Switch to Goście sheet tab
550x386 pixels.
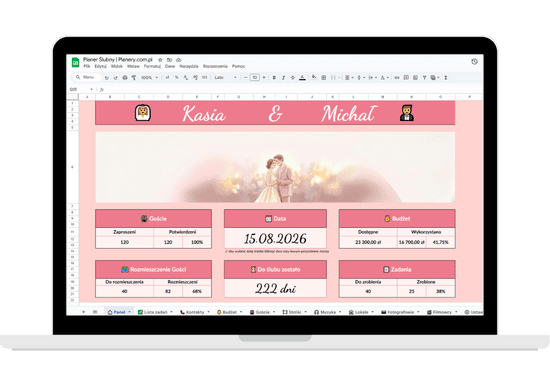(x=262, y=312)
